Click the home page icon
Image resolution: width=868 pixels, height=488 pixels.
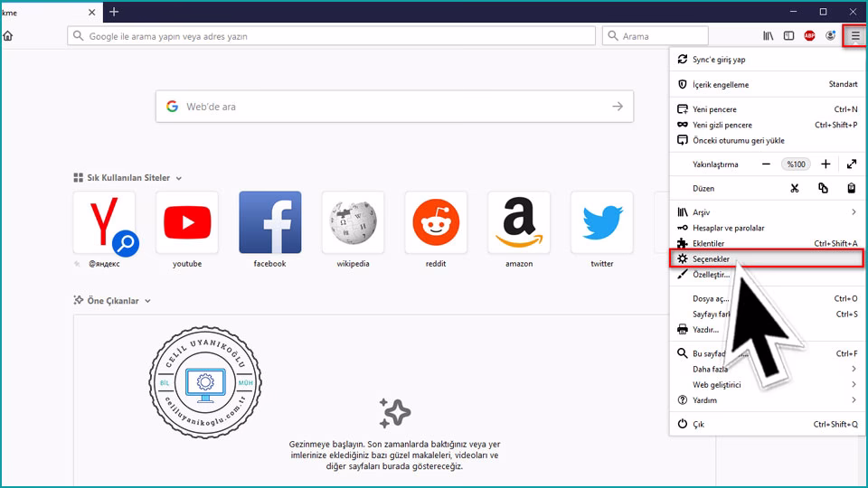point(8,36)
